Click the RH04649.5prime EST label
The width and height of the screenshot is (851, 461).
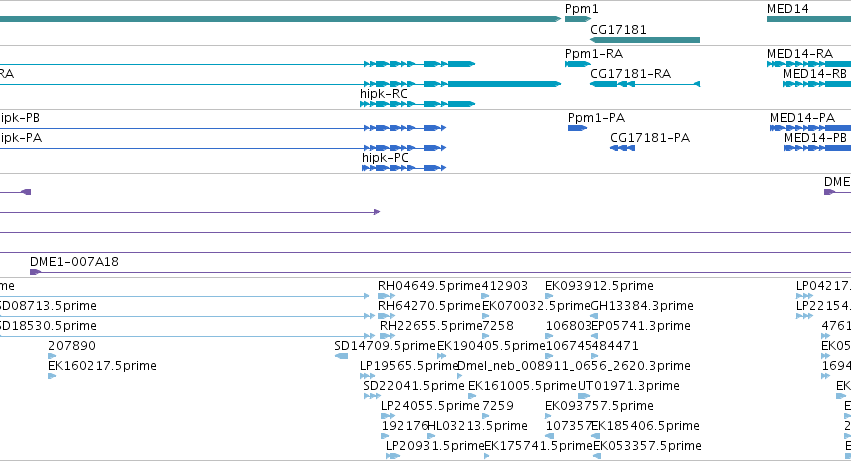(x=429, y=286)
